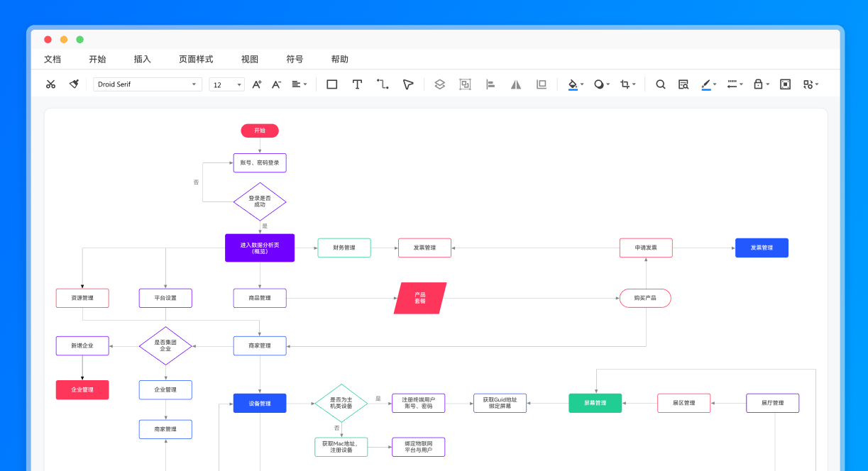Image resolution: width=868 pixels, height=471 pixels.
Task: Click the line color pen swatch
Action: point(705,84)
